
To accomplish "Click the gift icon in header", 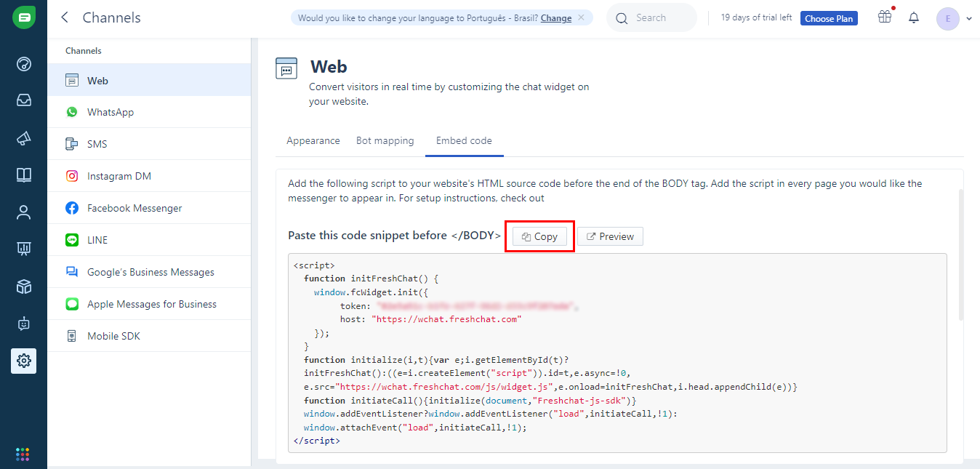I will 885,17.
